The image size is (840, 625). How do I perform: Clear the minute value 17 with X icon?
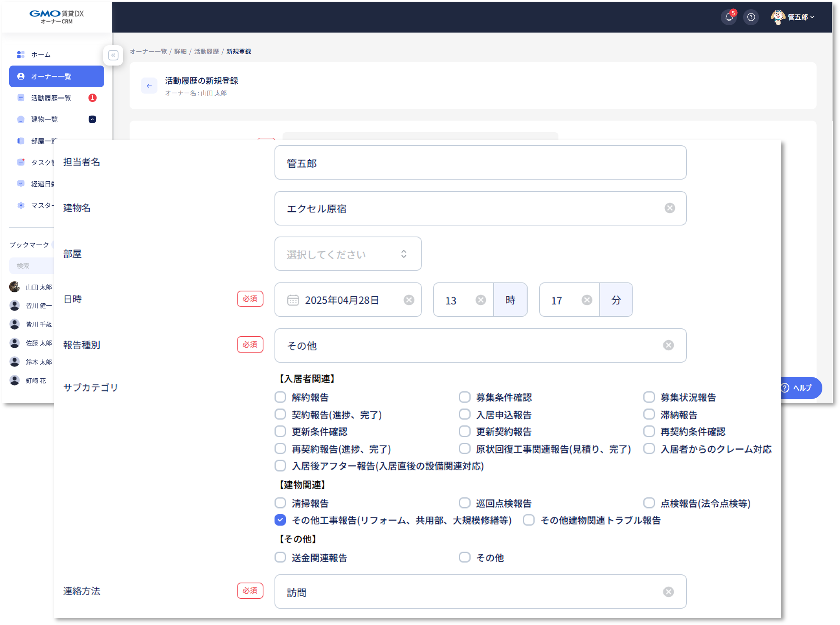coord(587,300)
